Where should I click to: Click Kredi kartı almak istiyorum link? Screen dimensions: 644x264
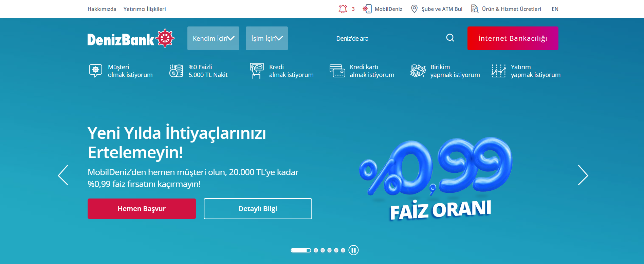pos(372,71)
